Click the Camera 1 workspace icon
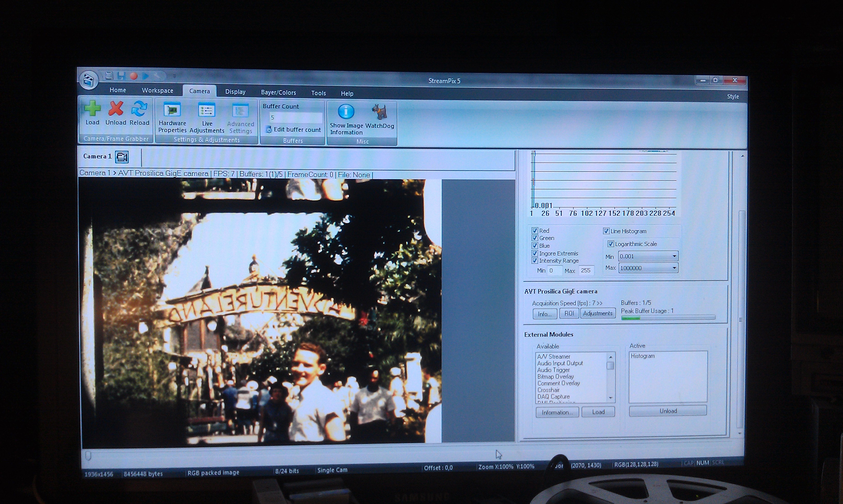 [122, 157]
